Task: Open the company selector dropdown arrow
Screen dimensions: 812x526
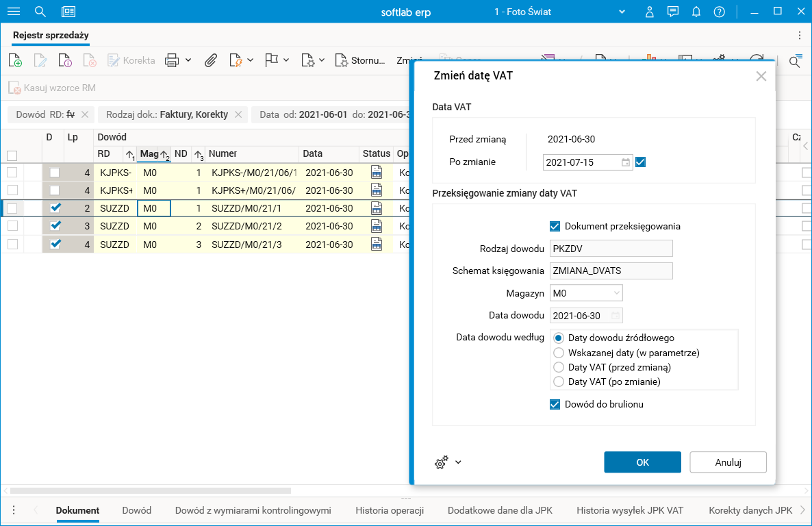Action: tap(622, 12)
